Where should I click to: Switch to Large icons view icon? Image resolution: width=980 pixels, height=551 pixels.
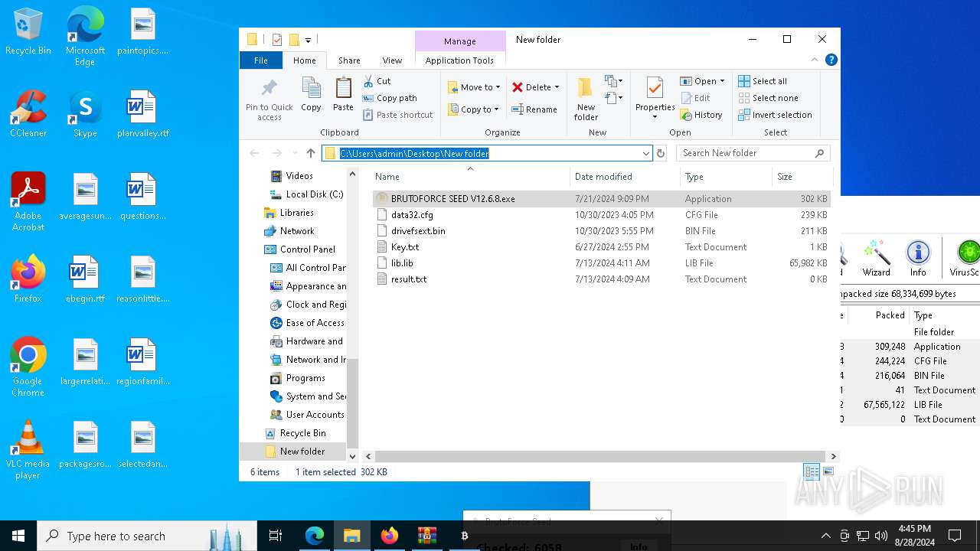[828, 471]
